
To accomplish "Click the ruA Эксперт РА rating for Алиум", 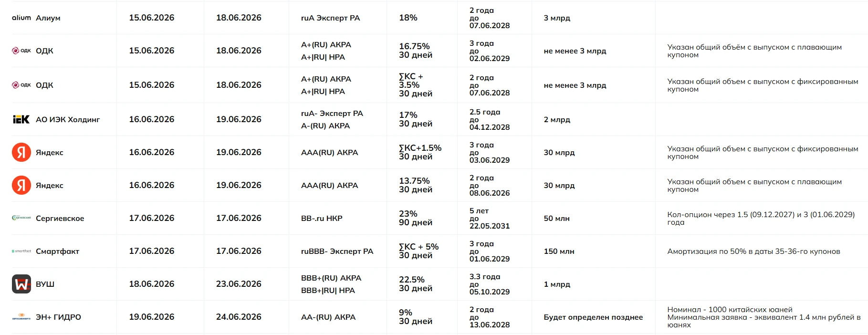I will 331,18.
